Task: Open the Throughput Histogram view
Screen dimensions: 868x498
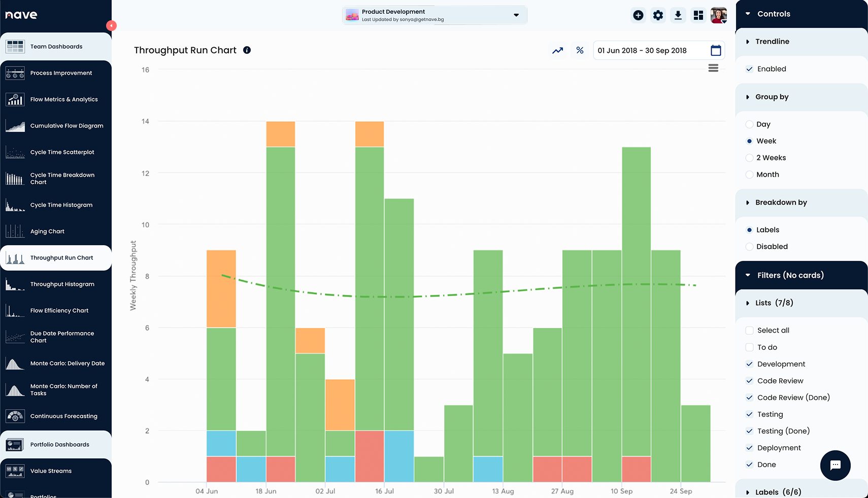Action: 62,284
